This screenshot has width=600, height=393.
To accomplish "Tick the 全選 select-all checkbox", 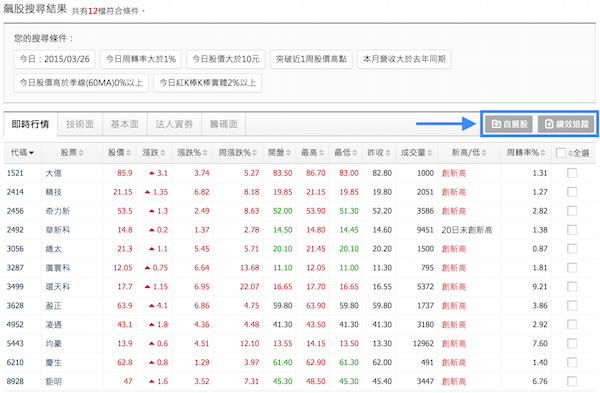I will click(x=561, y=153).
